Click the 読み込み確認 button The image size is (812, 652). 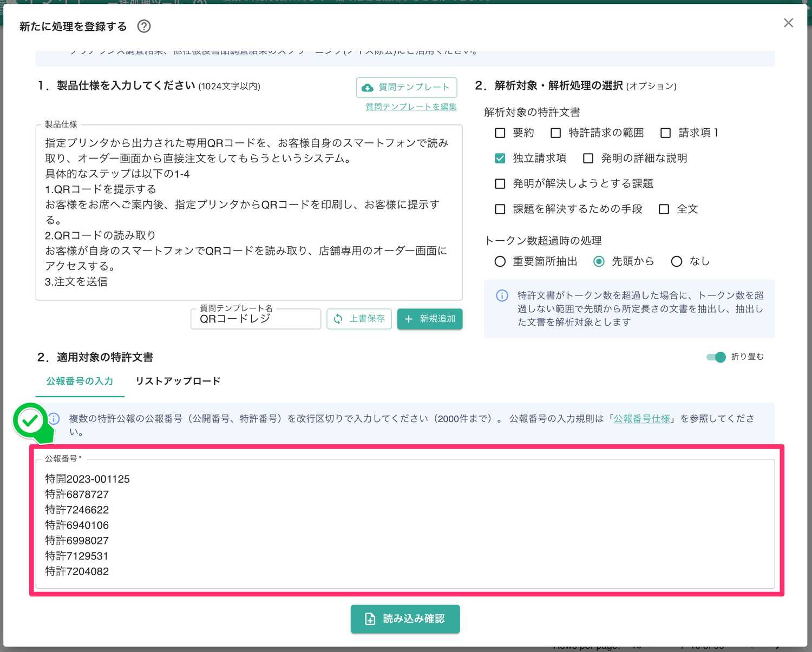click(x=405, y=618)
